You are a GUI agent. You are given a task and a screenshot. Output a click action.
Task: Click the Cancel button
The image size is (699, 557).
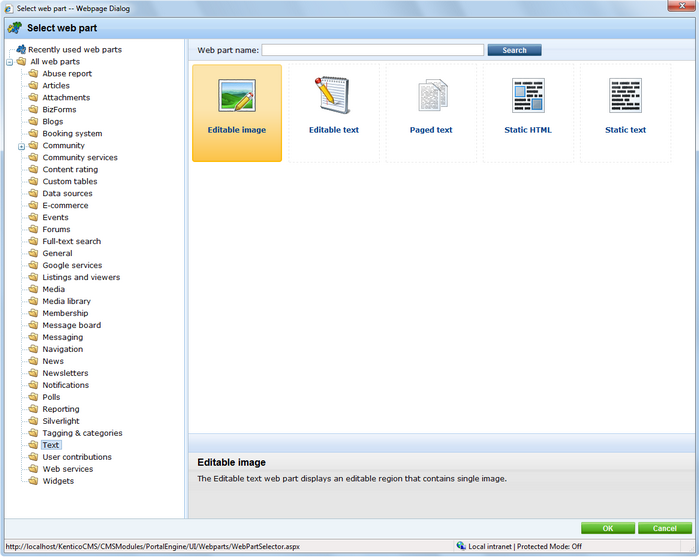(x=664, y=528)
